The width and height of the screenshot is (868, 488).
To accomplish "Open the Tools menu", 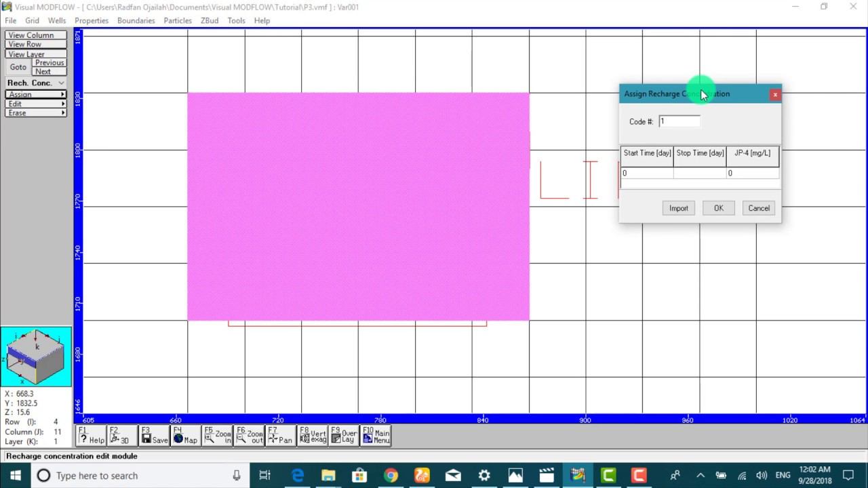I will pyautogui.click(x=236, y=20).
